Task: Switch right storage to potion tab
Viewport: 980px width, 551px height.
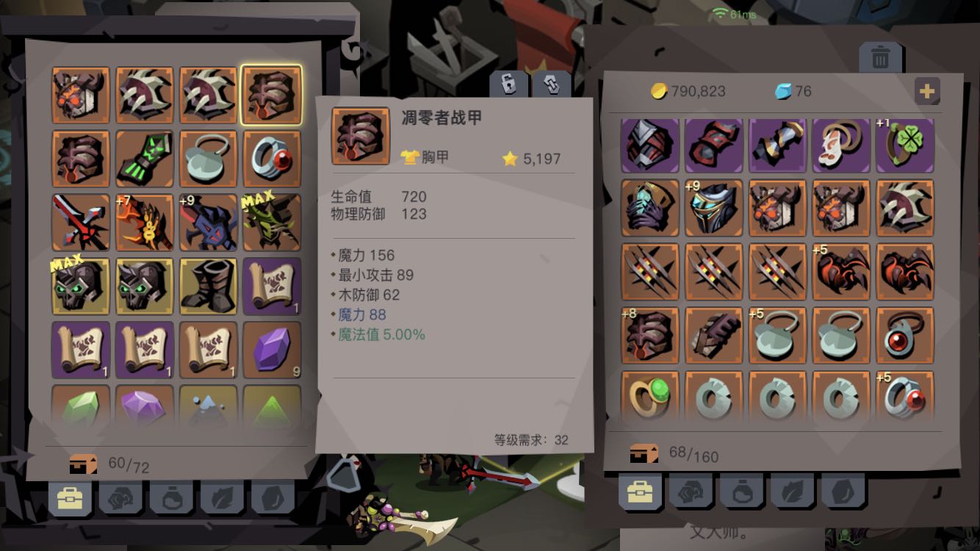Action: (x=741, y=491)
